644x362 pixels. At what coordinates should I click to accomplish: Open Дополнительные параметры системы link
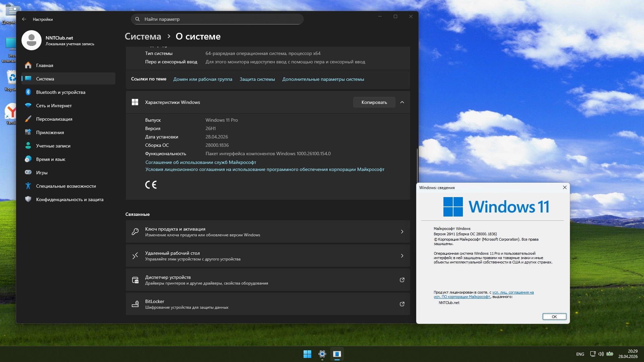(323, 79)
